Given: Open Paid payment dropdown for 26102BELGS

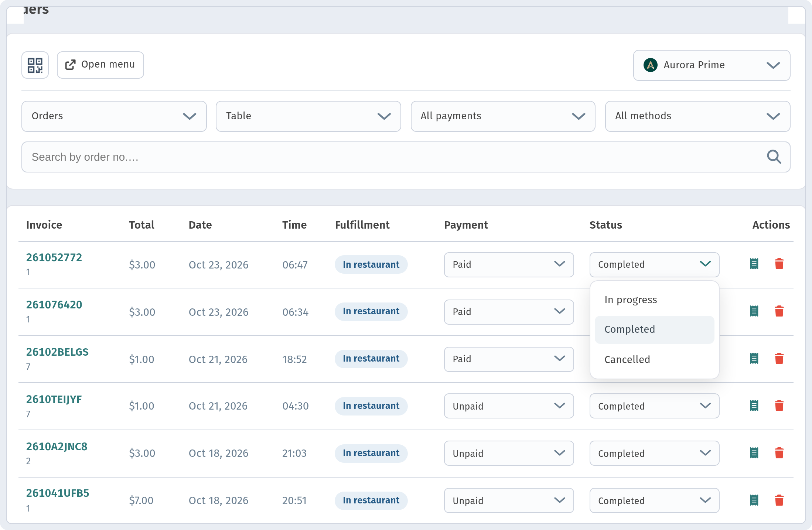Looking at the screenshot, I should tap(509, 359).
